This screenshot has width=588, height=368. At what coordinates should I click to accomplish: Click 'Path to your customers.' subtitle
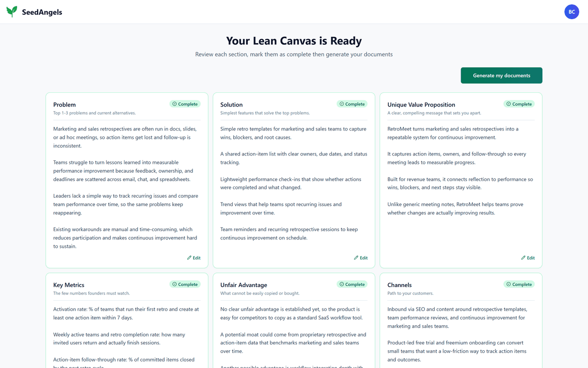(x=411, y=293)
